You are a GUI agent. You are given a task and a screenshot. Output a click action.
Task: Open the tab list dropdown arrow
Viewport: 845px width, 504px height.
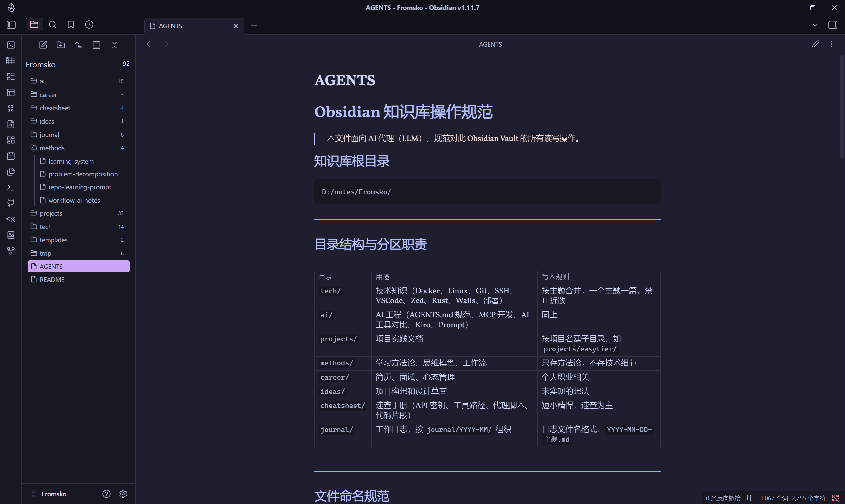(815, 25)
